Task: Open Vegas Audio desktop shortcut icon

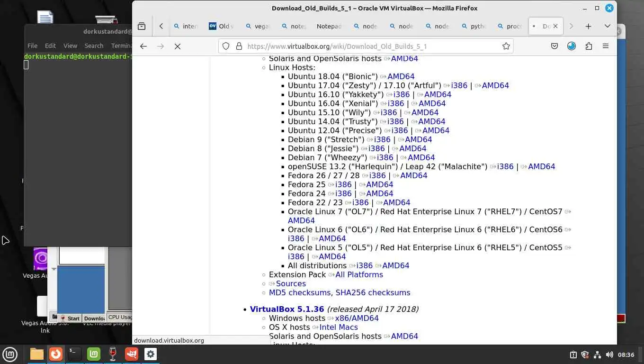Action: pos(40,259)
